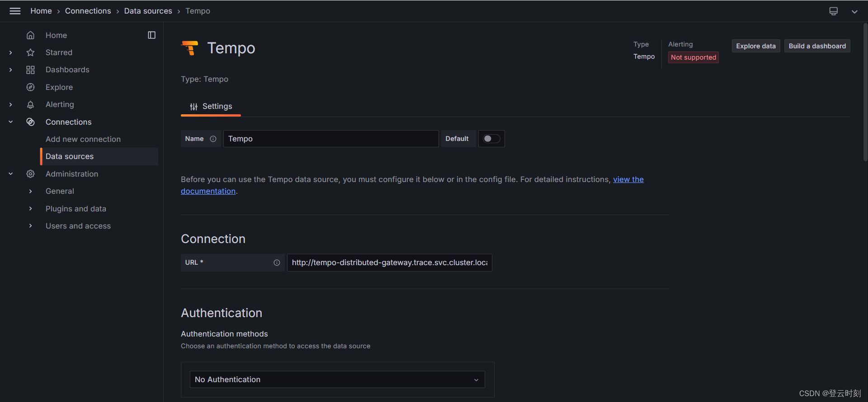Viewport: 868px width, 402px height.
Task: Open Starred in the sidebar
Action: coord(59,52)
